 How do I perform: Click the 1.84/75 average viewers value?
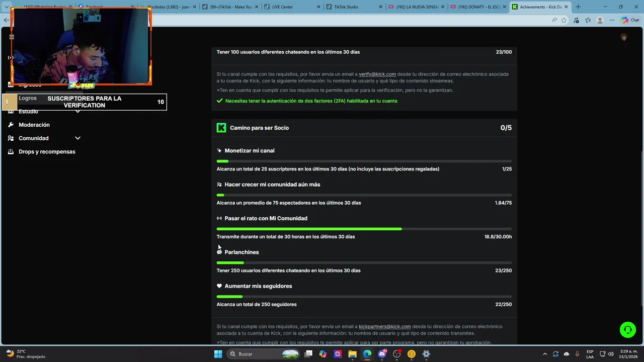click(x=503, y=203)
